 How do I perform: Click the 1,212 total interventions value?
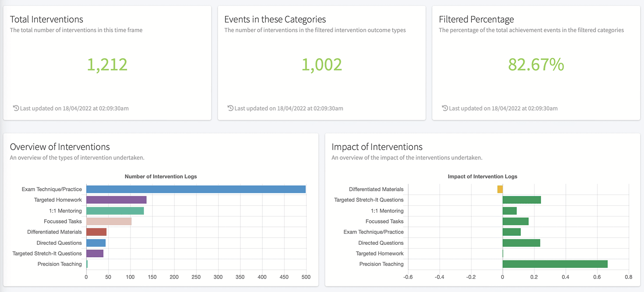click(107, 64)
